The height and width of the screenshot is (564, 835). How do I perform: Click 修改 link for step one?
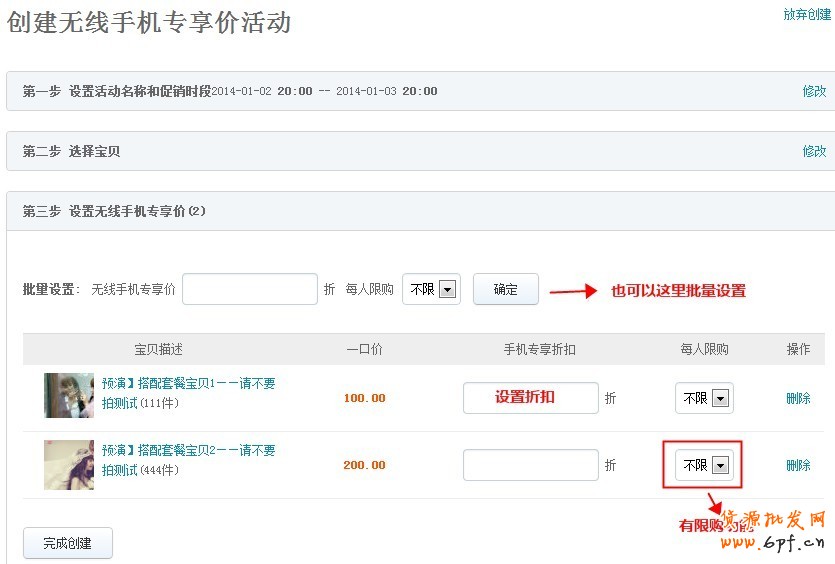tap(814, 91)
